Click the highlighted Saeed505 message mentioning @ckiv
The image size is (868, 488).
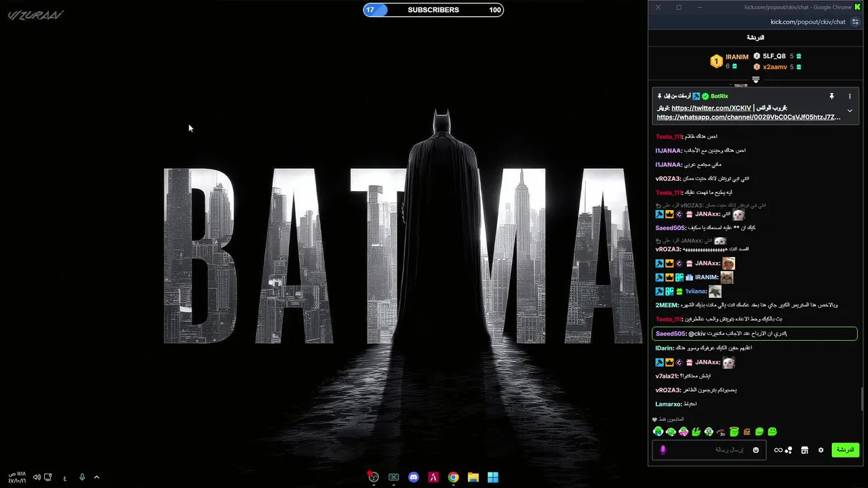(754, 333)
